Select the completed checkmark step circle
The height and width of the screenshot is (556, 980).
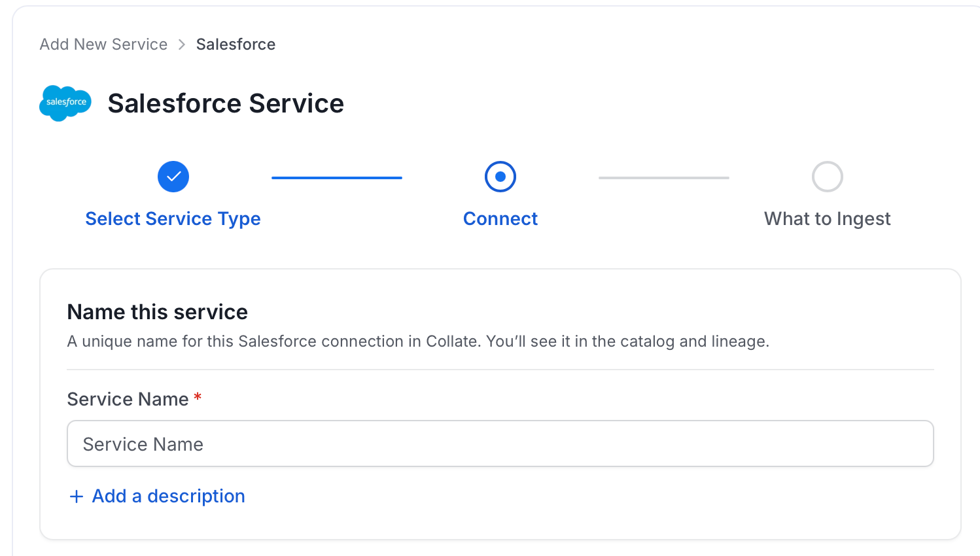173,177
